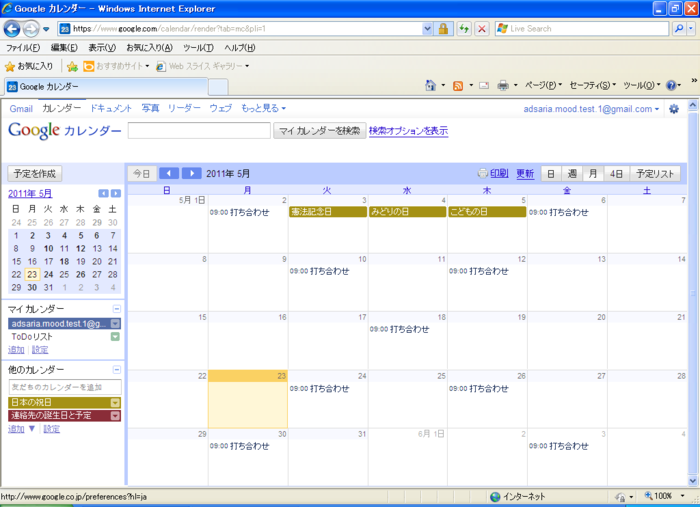This screenshot has width=700, height=507.
Task: Click the 今日 button
Action: tap(142, 174)
